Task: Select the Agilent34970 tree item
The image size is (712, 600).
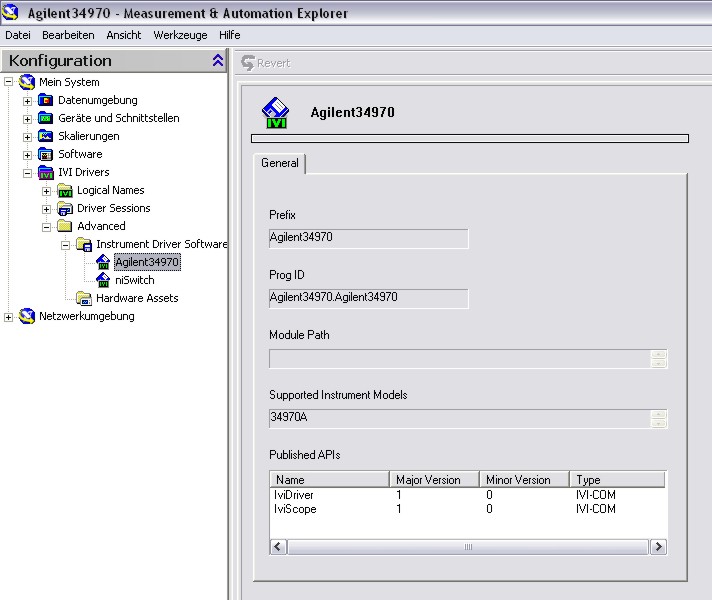Action: pyautogui.click(x=147, y=262)
